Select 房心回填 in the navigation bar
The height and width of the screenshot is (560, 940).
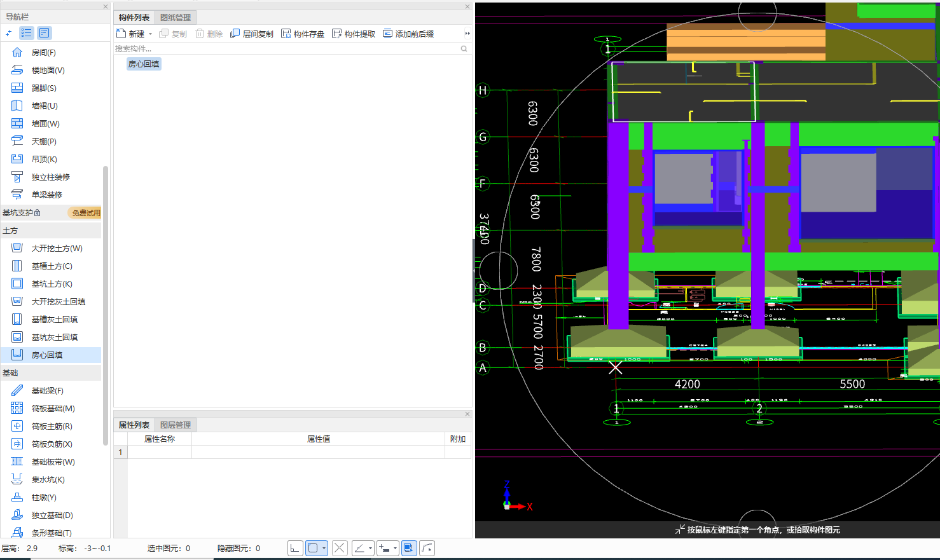(51, 355)
